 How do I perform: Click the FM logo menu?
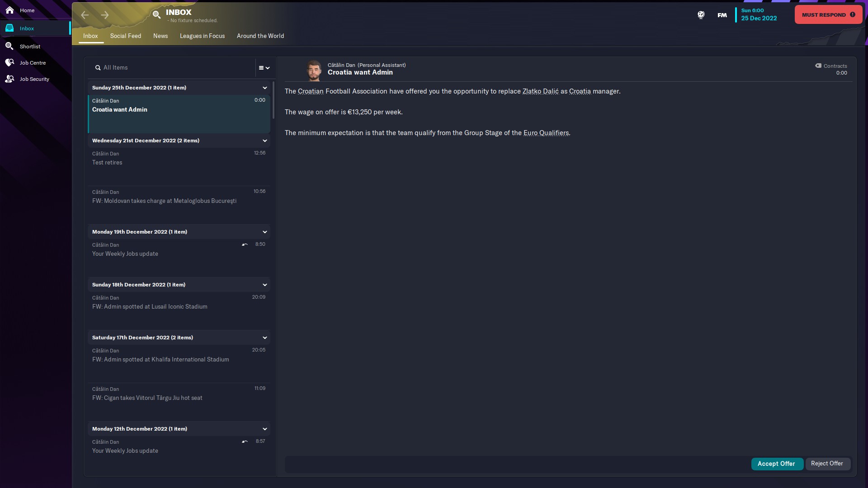tap(722, 15)
